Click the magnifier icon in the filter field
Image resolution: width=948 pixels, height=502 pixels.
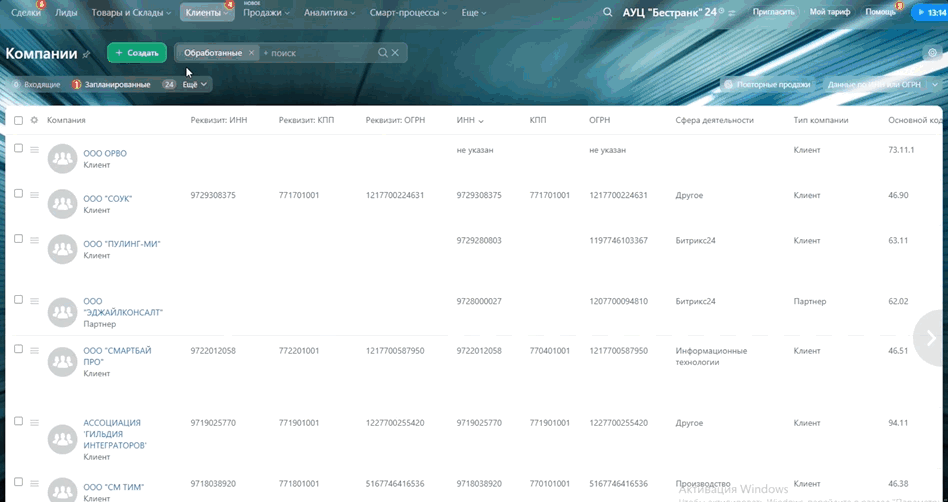point(382,53)
